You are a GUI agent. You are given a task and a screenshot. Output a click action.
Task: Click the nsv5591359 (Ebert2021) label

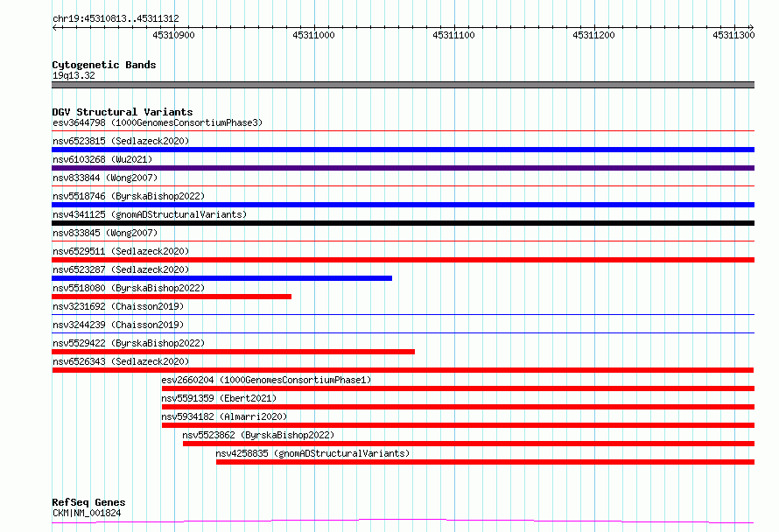pyautogui.click(x=219, y=398)
